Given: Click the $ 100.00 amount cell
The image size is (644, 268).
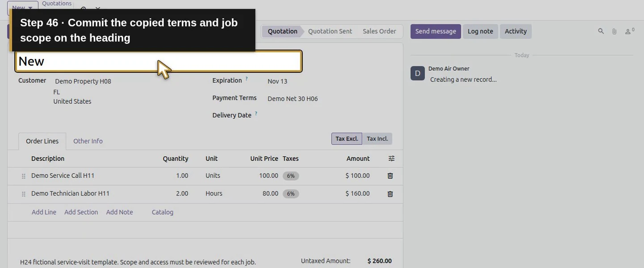Looking at the screenshot, I should point(357,176).
